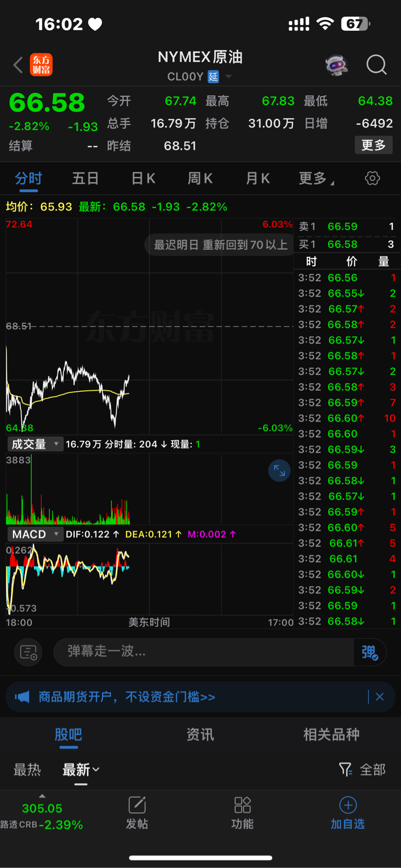The width and height of the screenshot is (401, 868).
Task: Tap the 最高 67.83 value
Action: tap(278, 101)
